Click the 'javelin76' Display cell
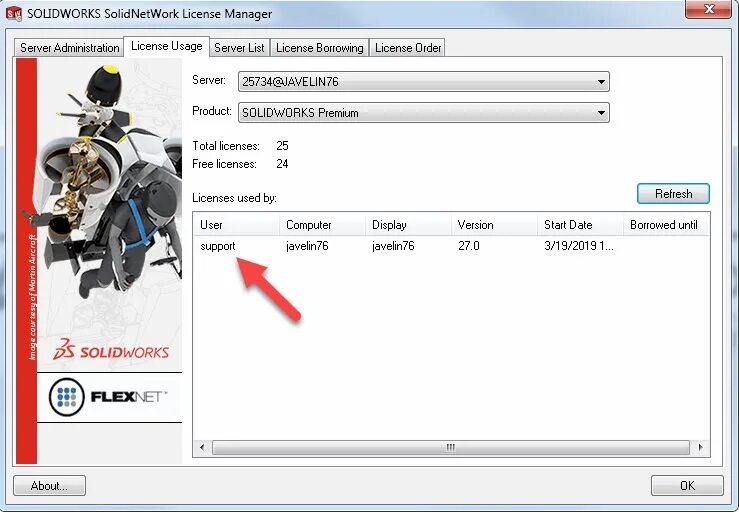This screenshot has width=739, height=512. point(393,246)
